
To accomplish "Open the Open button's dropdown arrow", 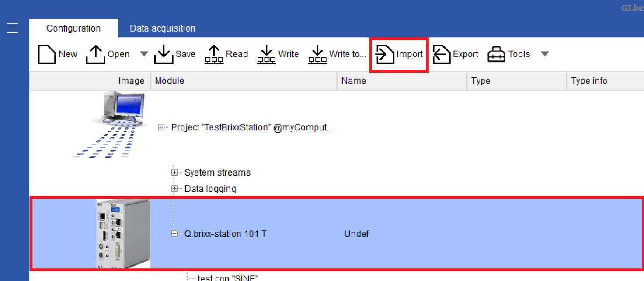I will [144, 53].
